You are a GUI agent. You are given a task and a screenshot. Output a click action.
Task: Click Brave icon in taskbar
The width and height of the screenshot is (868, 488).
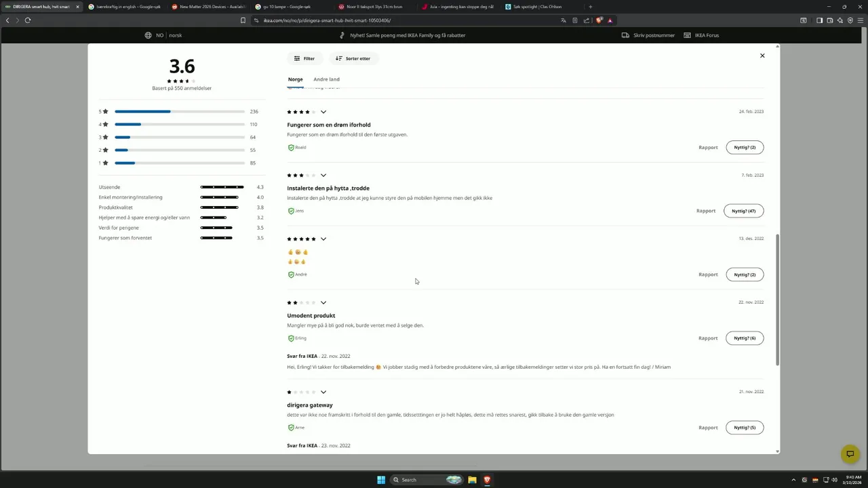pos(487,480)
